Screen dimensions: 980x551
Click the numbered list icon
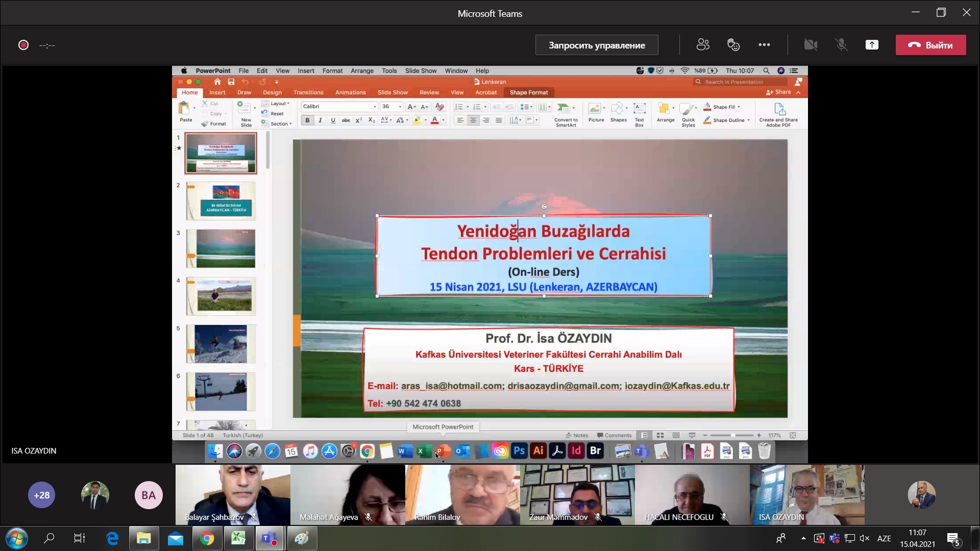(477, 107)
